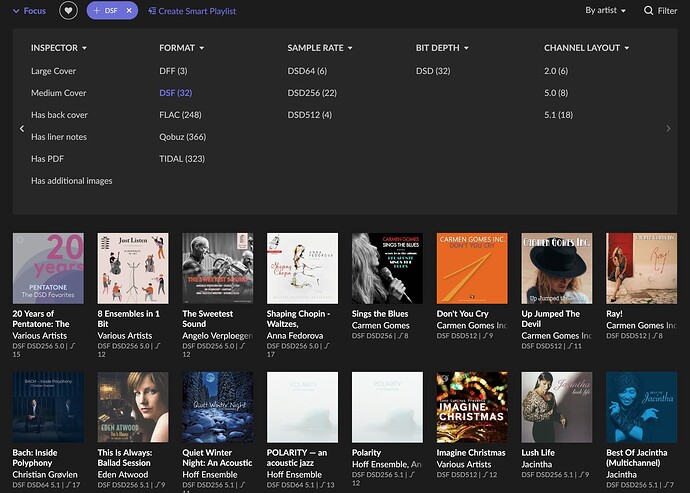Open Bach: Inside Polyphony album cover
Screen dimensions: 690x493
(x=48, y=407)
